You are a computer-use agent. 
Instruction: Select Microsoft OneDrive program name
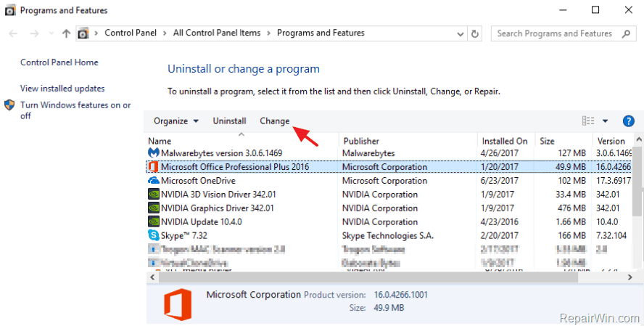(199, 181)
